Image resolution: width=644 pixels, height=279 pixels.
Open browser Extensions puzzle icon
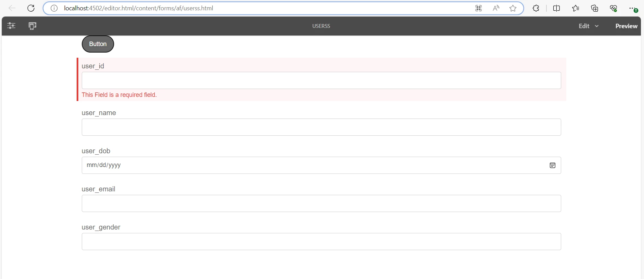pos(536,8)
